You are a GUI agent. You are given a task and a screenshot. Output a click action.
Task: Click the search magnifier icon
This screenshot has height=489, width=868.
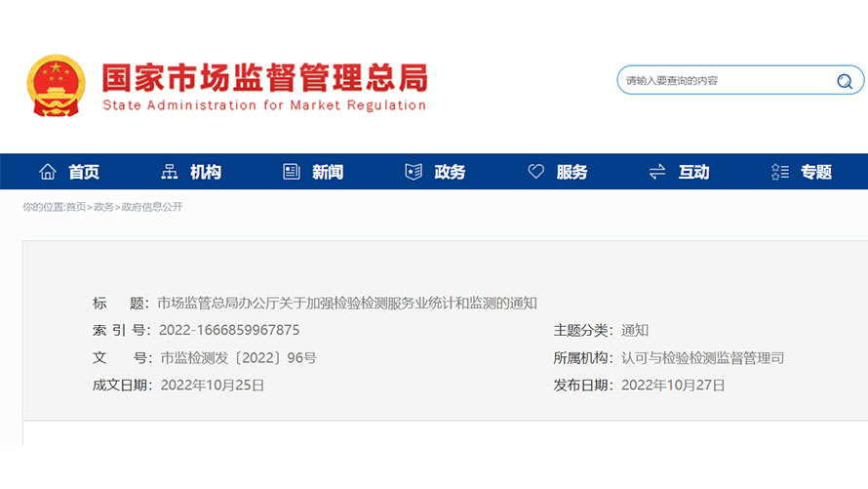845,81
